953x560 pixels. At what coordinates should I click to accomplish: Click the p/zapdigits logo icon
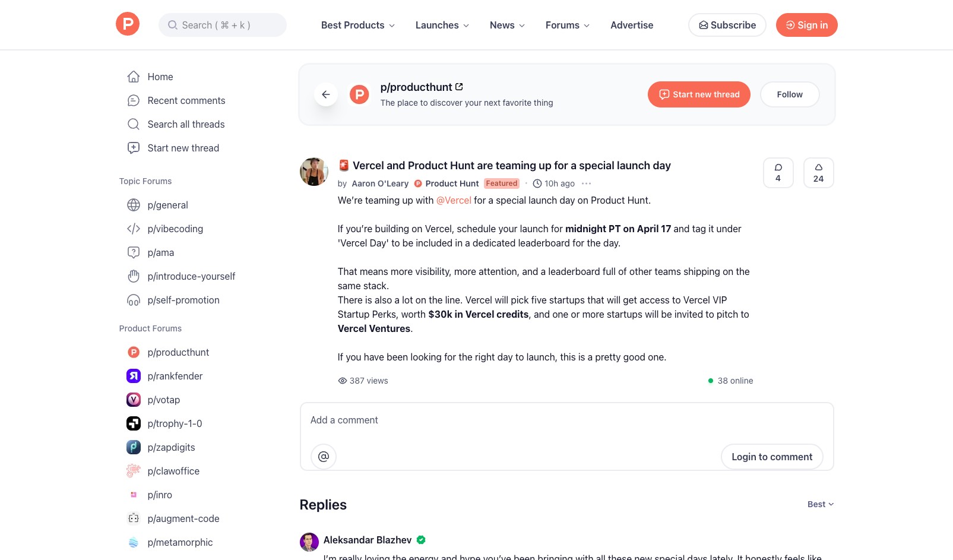point(134,447)
